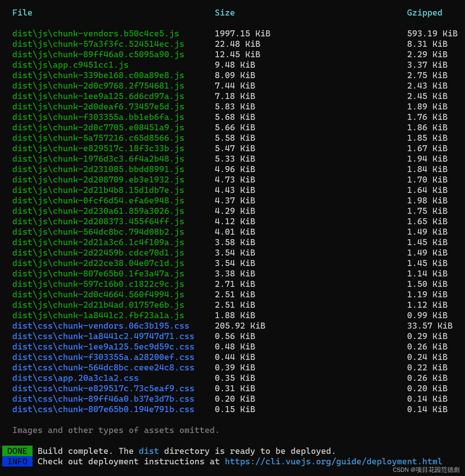Viewport: 465px width, 476px height.
Task: Select the 0.56 KiB size value
Action: (x=235, y=336)
